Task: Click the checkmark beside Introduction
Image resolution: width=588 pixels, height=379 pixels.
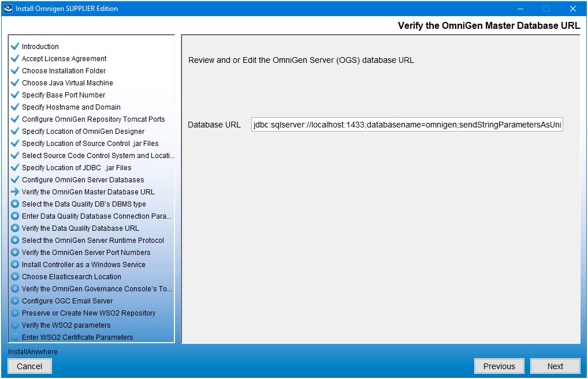Action: [15, 47]
